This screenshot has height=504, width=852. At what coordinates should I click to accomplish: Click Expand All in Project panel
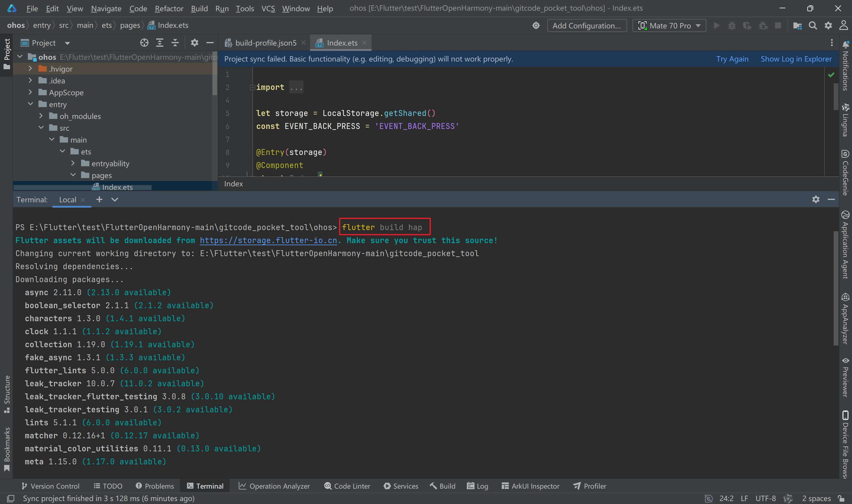pyautogui.click(x=159, y=43)
